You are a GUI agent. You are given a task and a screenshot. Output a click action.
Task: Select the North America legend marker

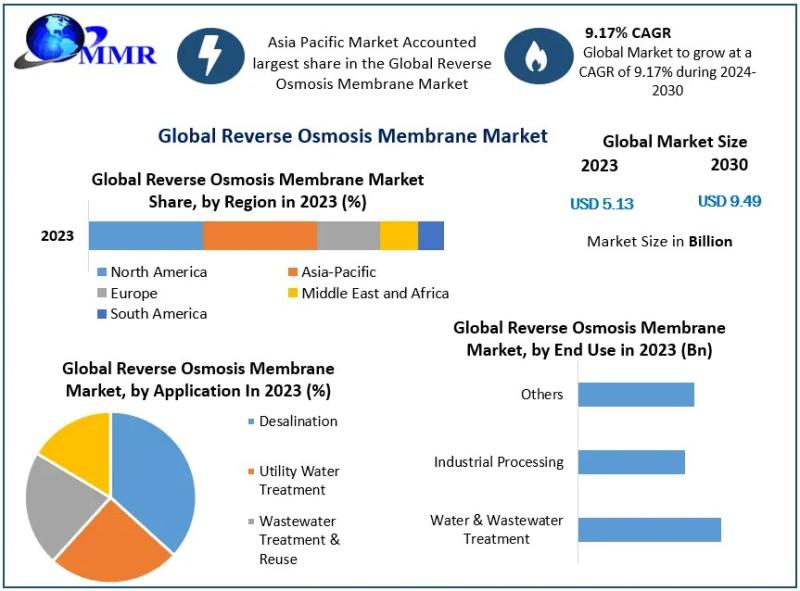(x=101, y=272)
